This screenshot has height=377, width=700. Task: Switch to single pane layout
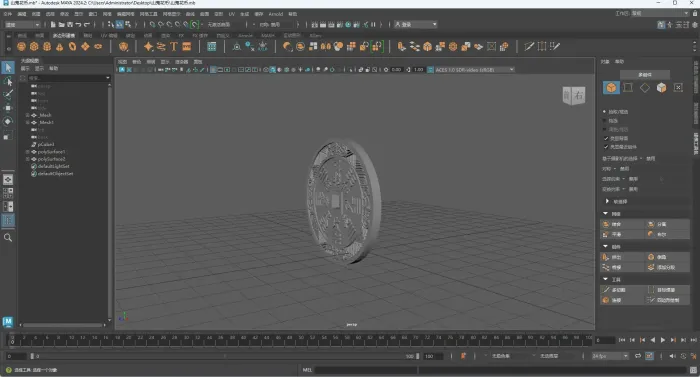point(8,180)
